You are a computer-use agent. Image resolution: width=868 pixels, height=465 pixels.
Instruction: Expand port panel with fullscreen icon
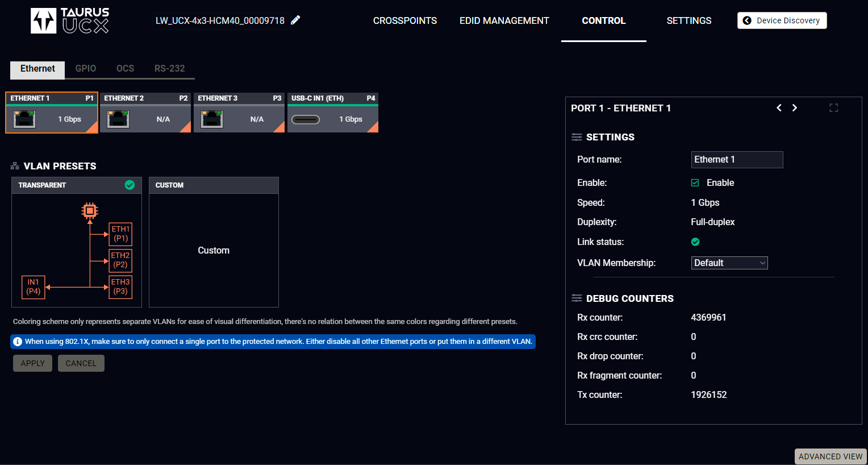click(x=833, y=108)
